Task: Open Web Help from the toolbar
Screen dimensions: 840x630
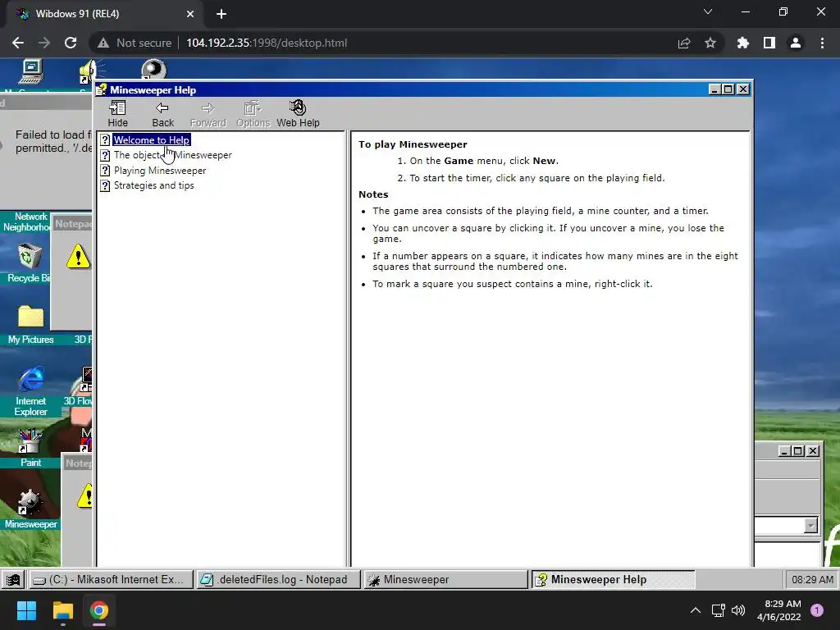Action: pyautogui.click(x=298, y=114)
